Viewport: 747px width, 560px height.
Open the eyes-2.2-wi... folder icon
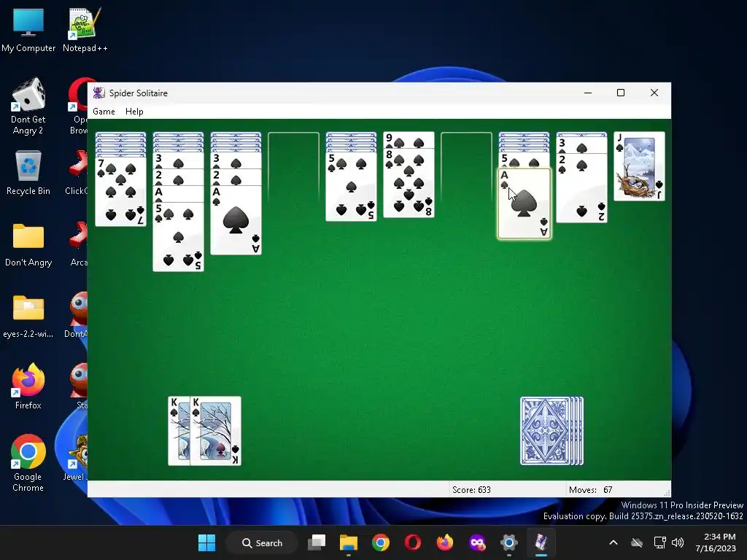pos(28,315)
